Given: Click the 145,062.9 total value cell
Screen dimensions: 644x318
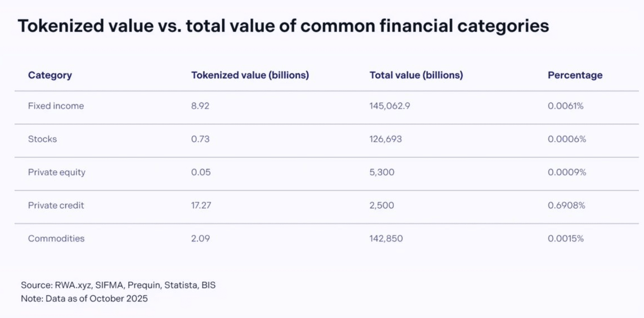Looking at the screenshot, I should pyautogui.click(x=390, y=106).
